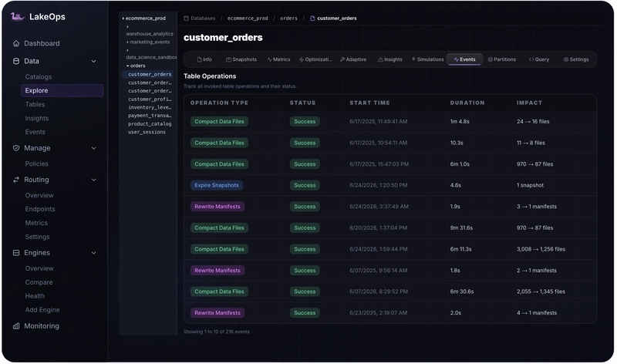617x364 pixels.
Task: Click the LakeOps duck logo icon
Action: coord(17,16)
